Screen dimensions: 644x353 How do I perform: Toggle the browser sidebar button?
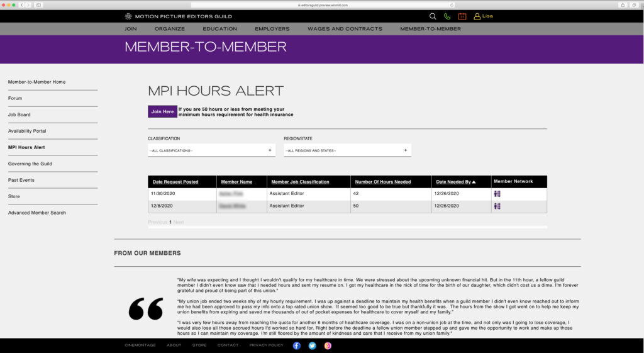[x=38, y=5]
